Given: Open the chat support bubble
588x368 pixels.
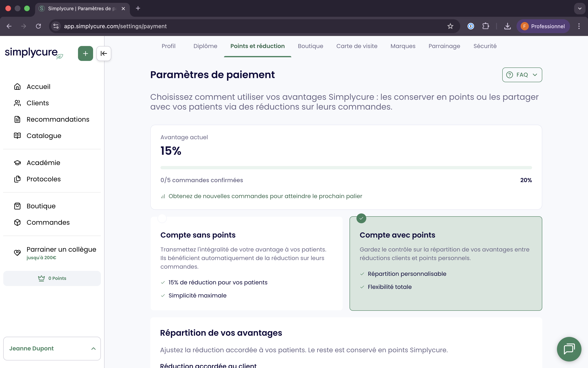Looking at the screenshot, I should coord(569,349).
